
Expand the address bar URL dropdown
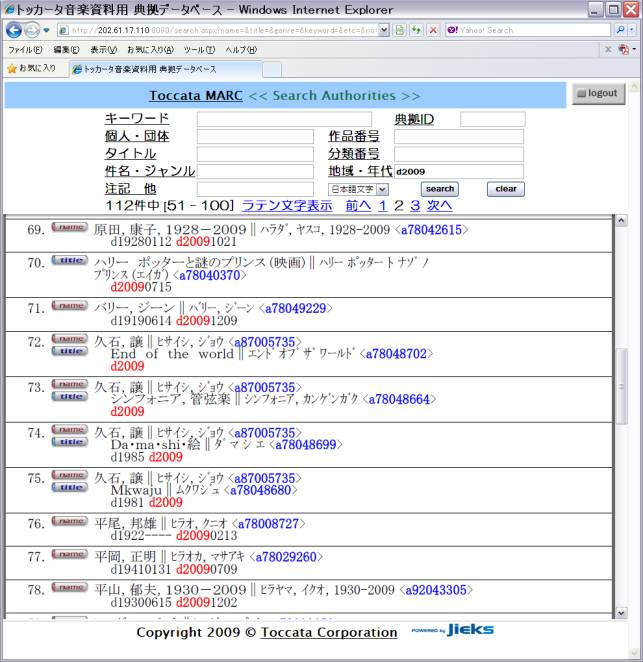click(x=384, y=30)
